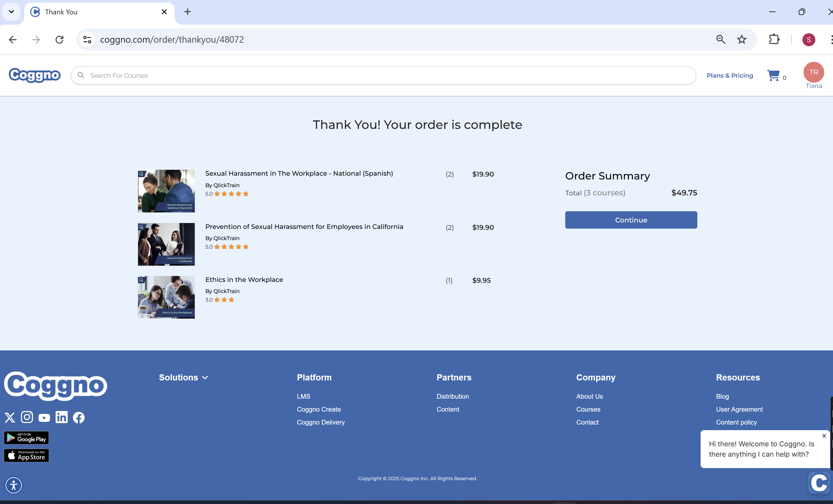The image size is (833, 504).
Task: Open About Us footer link
Action: (x=589, y=396)
